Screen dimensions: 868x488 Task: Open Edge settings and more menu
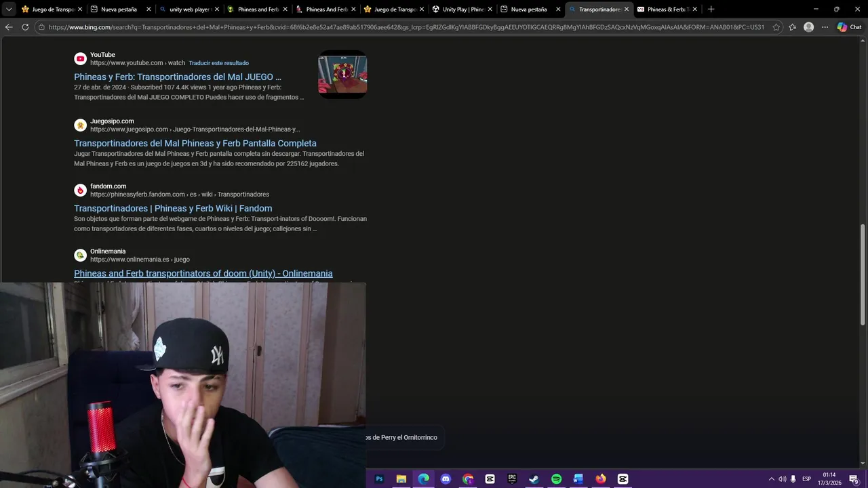pyautogui.click(x=825, y=27)
